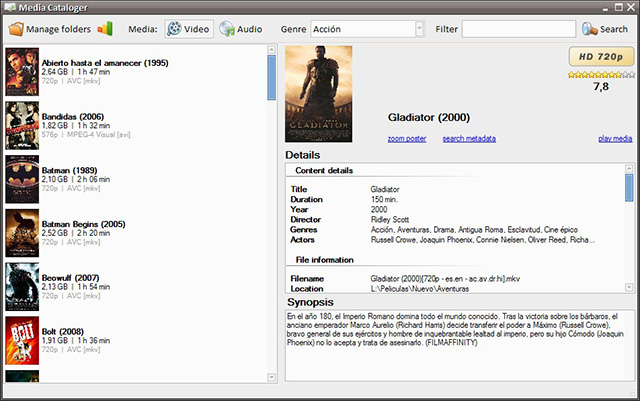Click the Gladiator (2000) title heading
640x401 pixels.
[x=429, y=118]
